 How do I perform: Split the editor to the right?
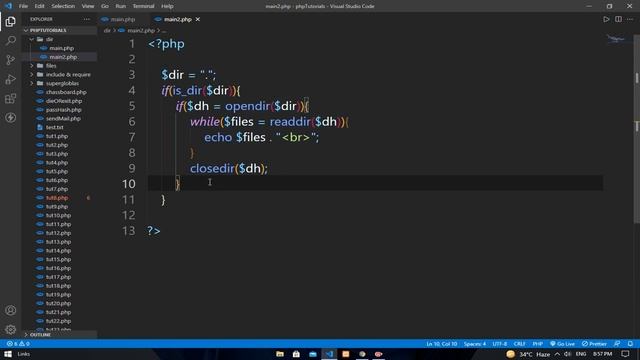(x=618, y=19)
